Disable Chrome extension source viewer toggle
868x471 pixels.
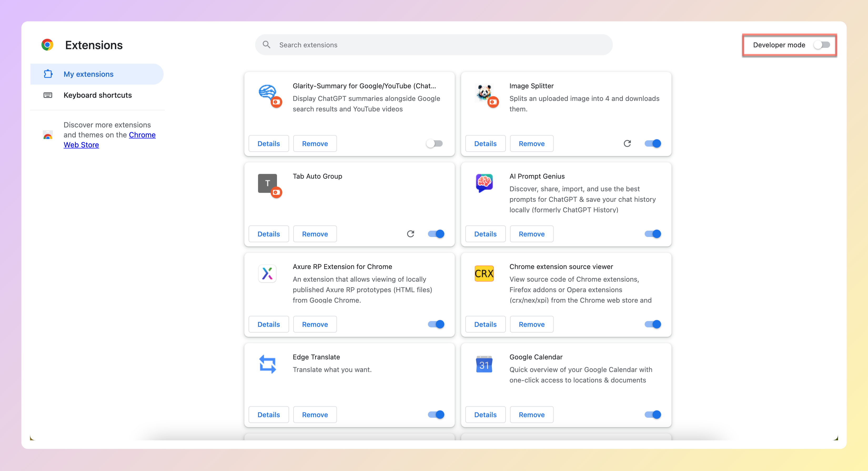pyautogui.click(x=653, y=324)
